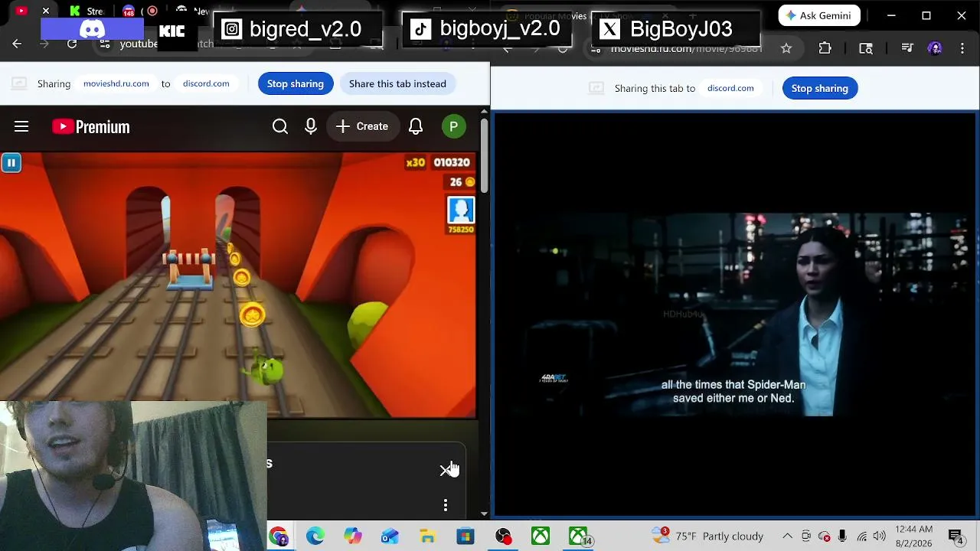Click discord.com chip in left sharing bar
Image resolution: width=980 pixels, height=551 pixels.
pos(206,83)
